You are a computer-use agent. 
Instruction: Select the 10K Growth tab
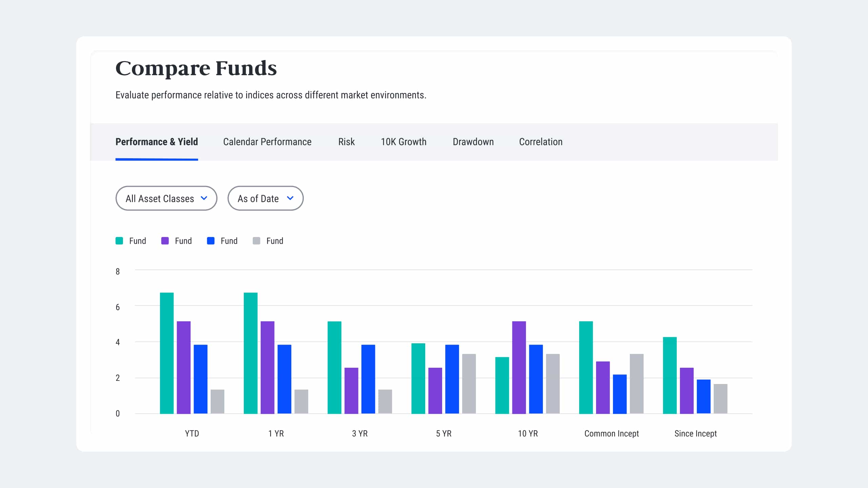[403, 142]
